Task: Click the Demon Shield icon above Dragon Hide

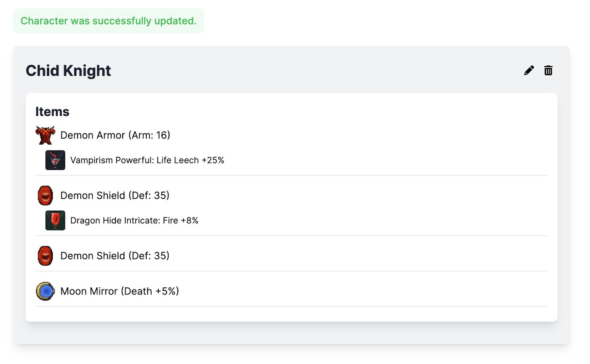Action: coord(45,195)
